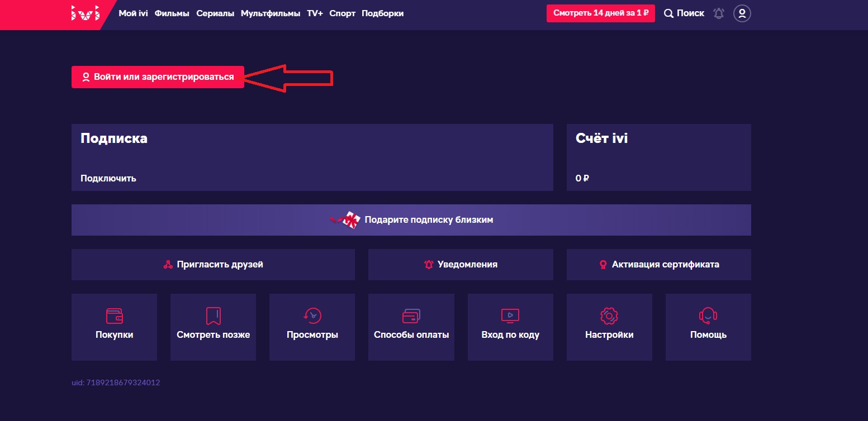Open the Покупки wallet tile
Image resolution: width=868 pixels, height=421 pixels.
114,327
